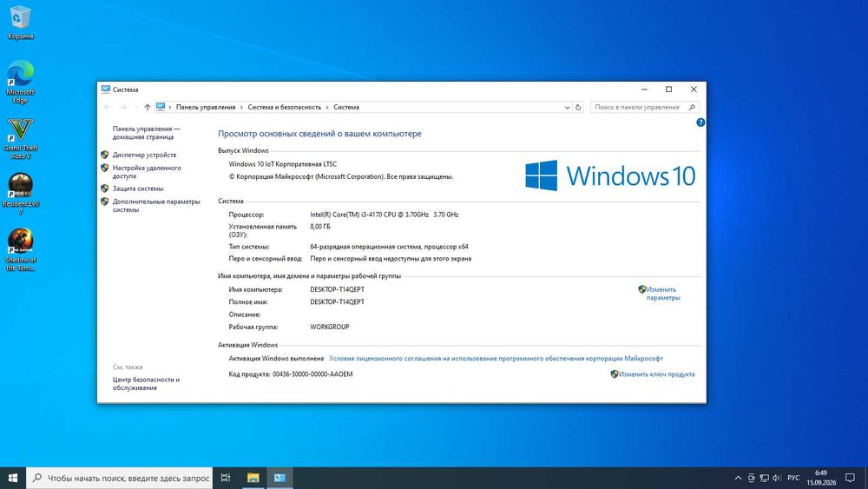Click the search magnifier in the control panel search box

click(x=692, y=107)
